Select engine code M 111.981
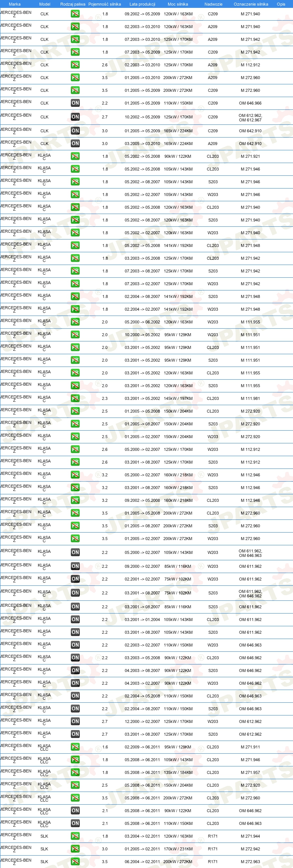This screenshot has height=868, width=293. click(x=250, y=398)
